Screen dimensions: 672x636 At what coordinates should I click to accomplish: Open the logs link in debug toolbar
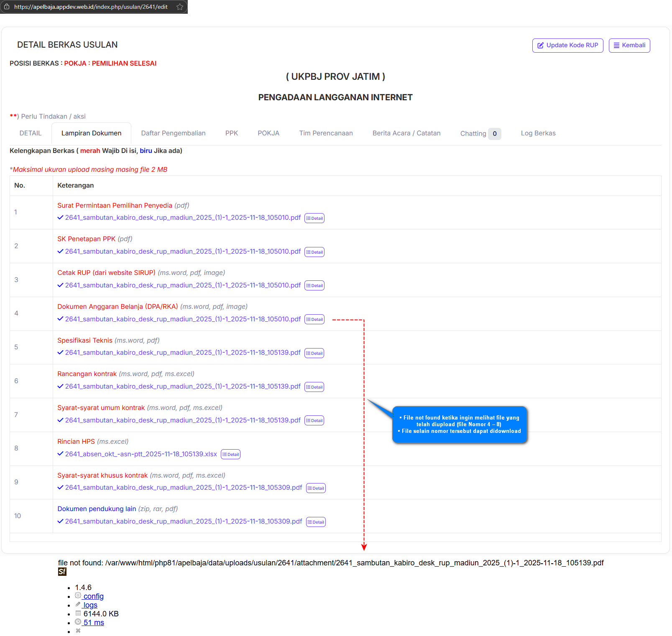click(x=90, y=605)
